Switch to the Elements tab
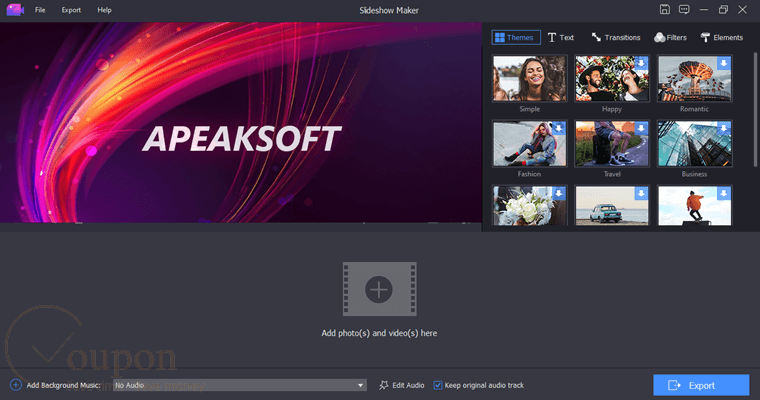Viewport: 760px width, 400px height. [x=722, y=37]
